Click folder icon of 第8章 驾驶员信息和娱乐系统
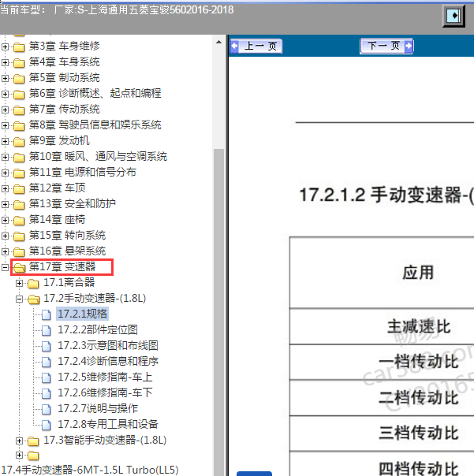Screen dimensions: 474x476 pos(19,125)
